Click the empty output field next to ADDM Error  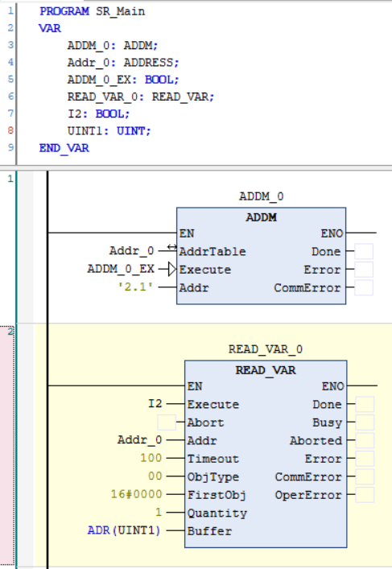364,270
